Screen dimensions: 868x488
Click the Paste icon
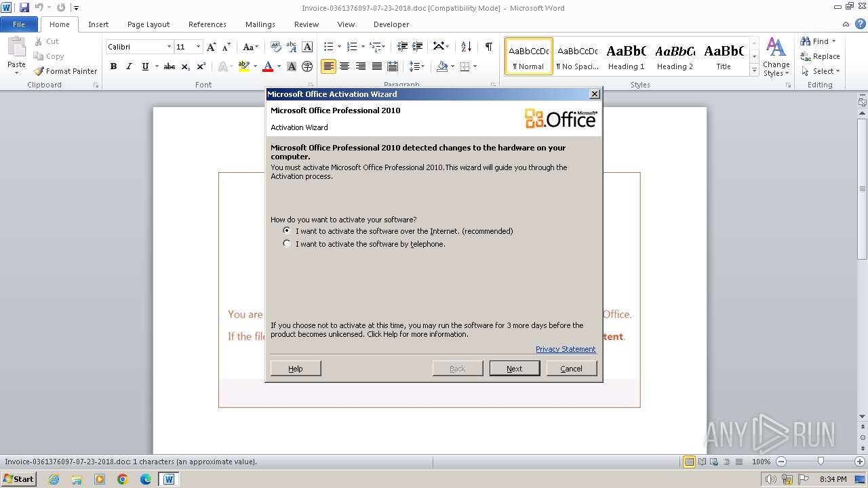(16, 47)
